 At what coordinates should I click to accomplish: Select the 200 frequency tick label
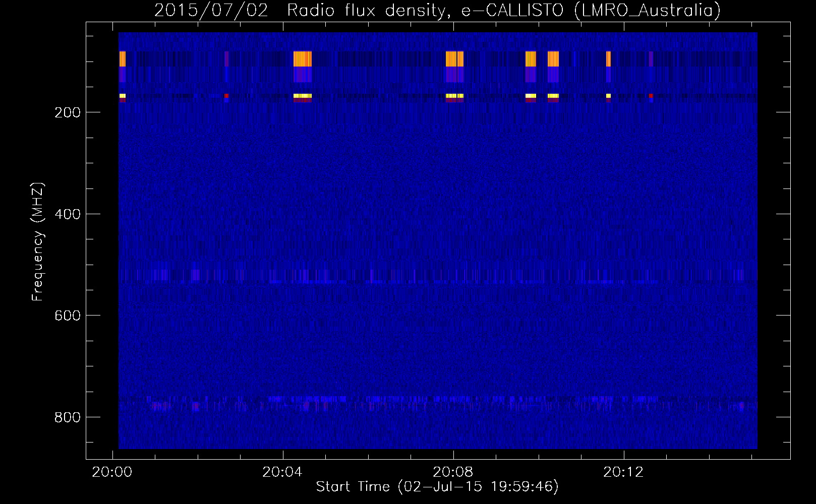68,112
